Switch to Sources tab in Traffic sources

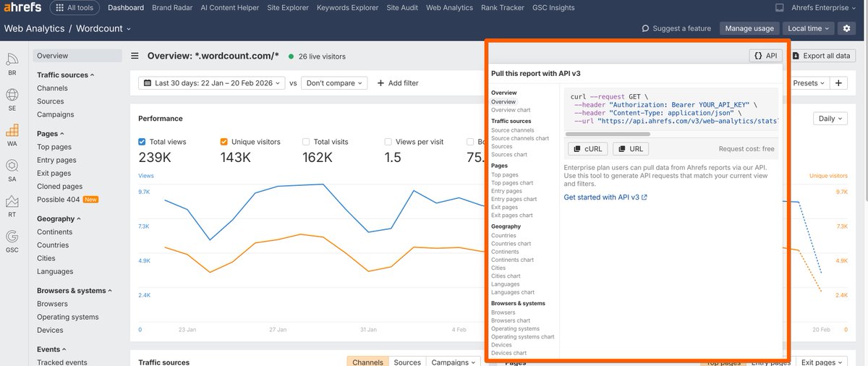tap(407, 362)
